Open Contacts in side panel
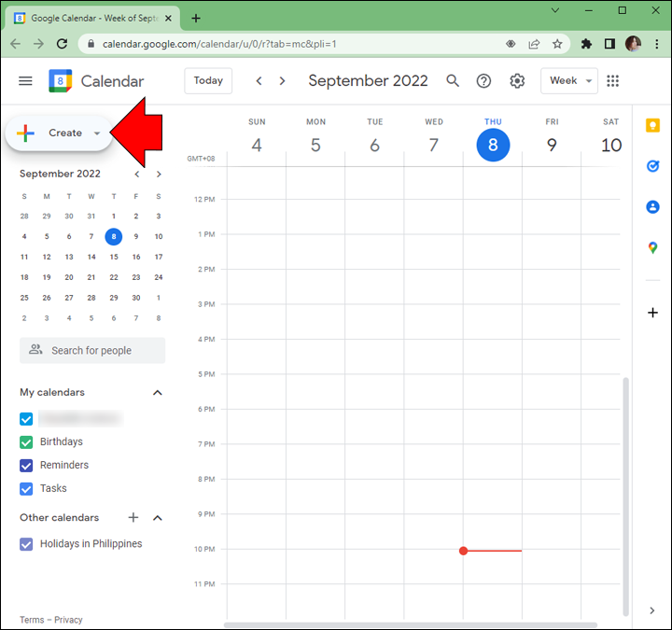Viewport: 672px width, 630px height. 652,207
